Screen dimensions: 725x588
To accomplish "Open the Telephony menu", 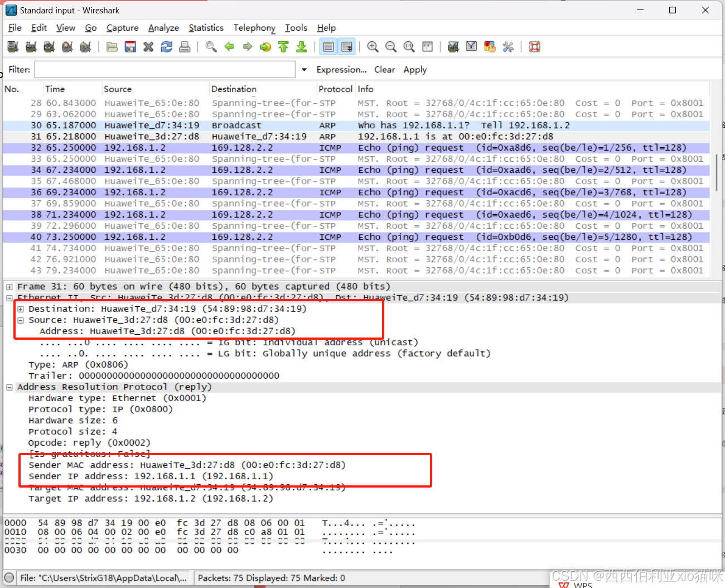I will click(x=254, y=28).
